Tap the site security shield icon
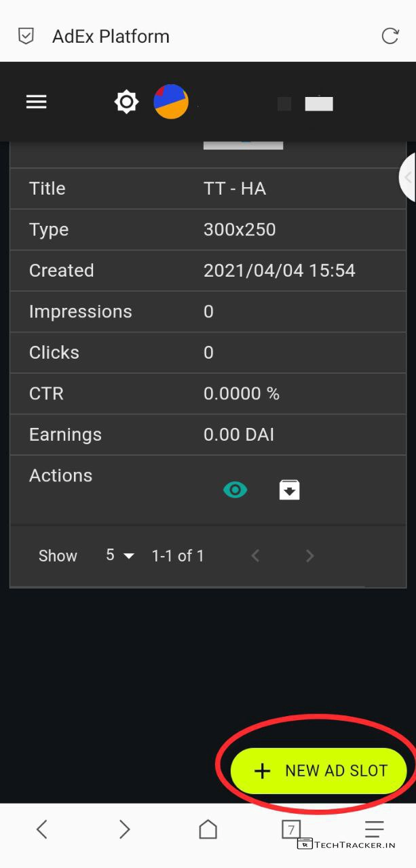The width and height of the screenshot is (416, 868). tap(26, 36)
